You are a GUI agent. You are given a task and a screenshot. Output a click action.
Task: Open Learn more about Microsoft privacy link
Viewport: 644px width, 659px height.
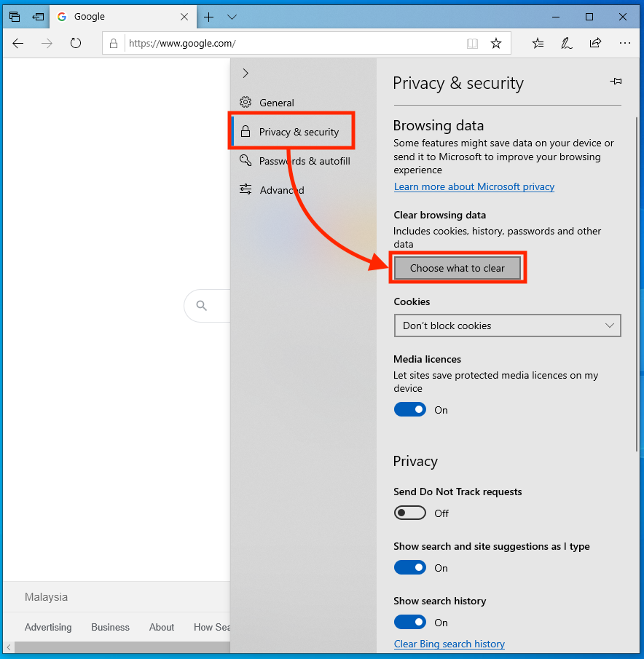tap(474, 187)
